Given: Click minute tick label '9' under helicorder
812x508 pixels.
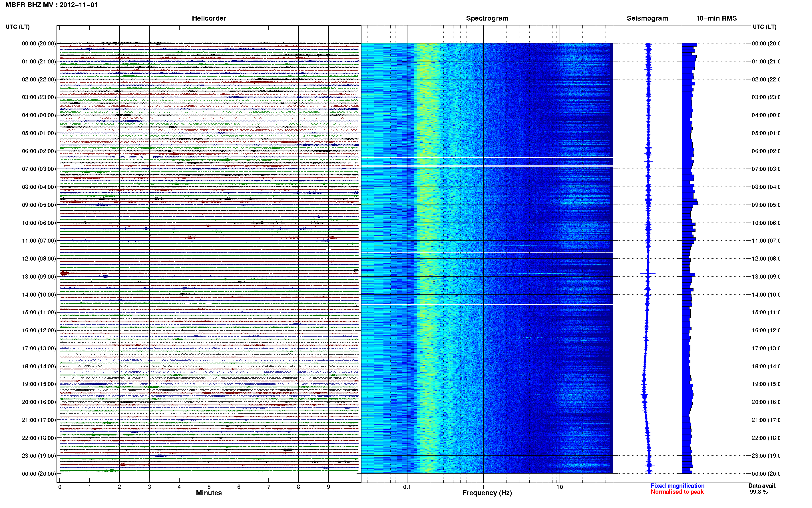Looking at the screenshot, I should [328, 487].
